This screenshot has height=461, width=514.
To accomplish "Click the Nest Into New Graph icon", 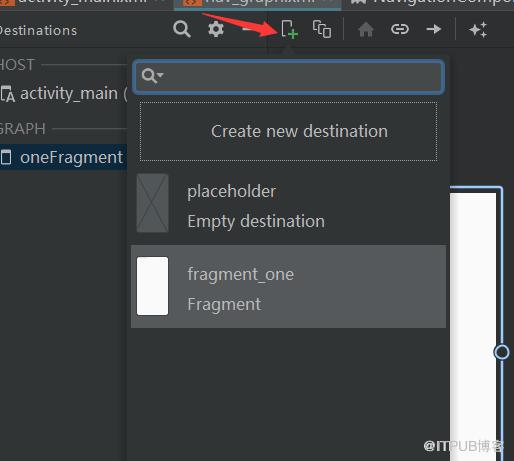I will tap(322, 29).
